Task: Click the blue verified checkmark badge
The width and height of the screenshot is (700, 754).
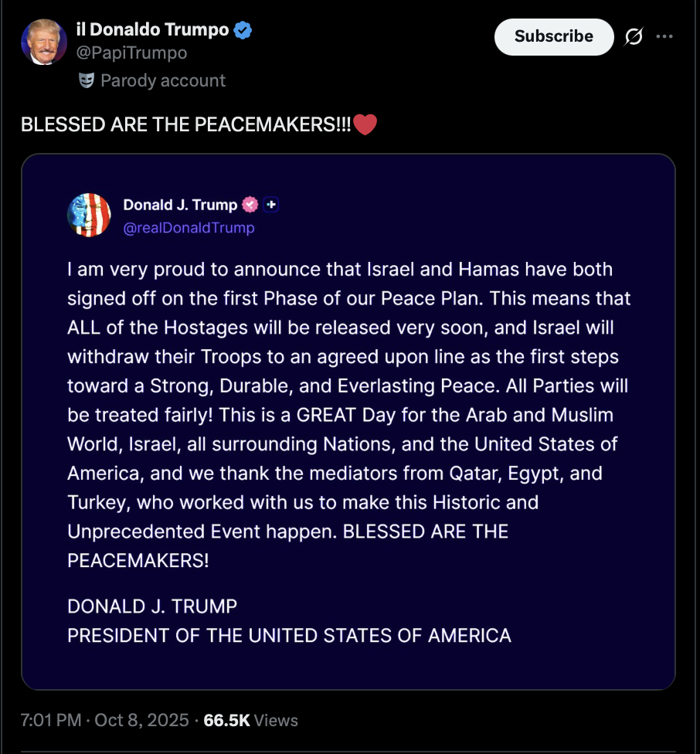Action: click(x=243, y=31)
